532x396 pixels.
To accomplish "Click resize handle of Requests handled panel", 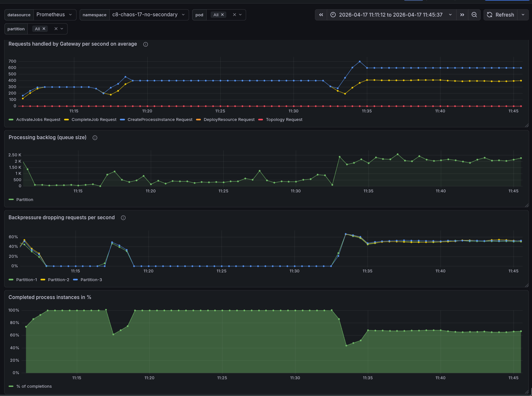I will (527, 125).
